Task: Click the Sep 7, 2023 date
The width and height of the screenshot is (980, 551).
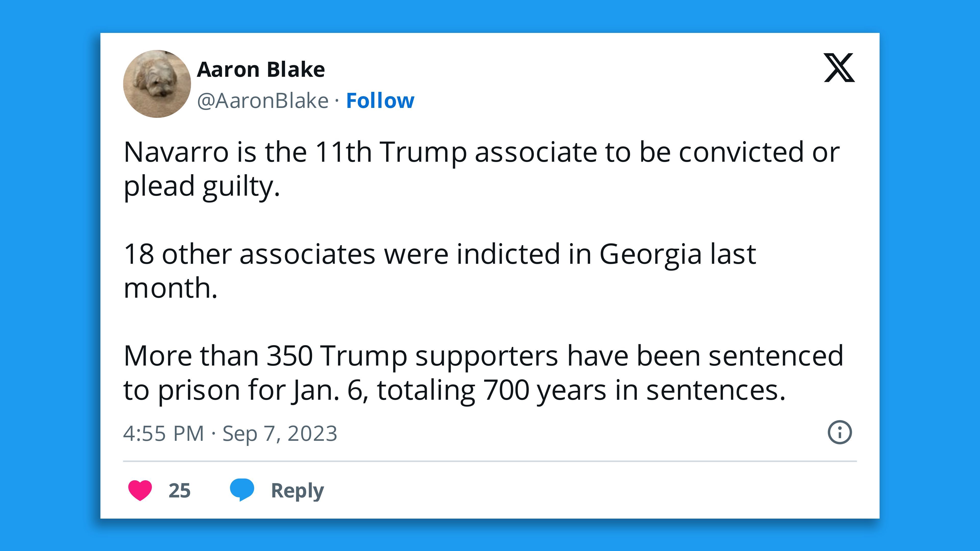Action: [x=280, y=433]
